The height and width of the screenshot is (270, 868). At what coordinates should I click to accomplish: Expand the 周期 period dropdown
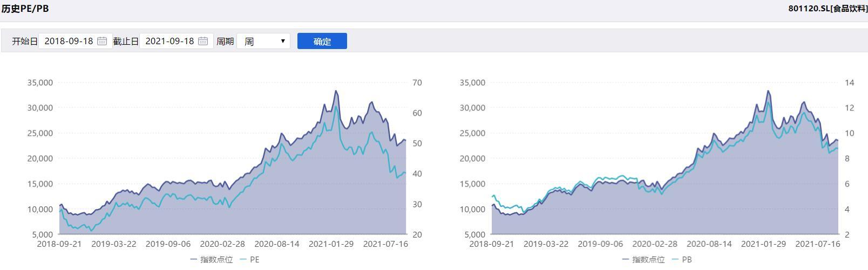point(263,41)
